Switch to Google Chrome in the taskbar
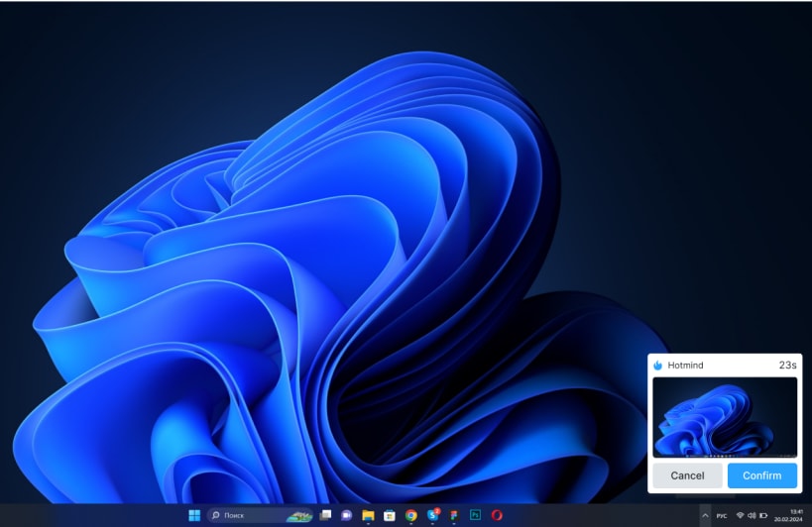812x527 pixels. (411, 515)
